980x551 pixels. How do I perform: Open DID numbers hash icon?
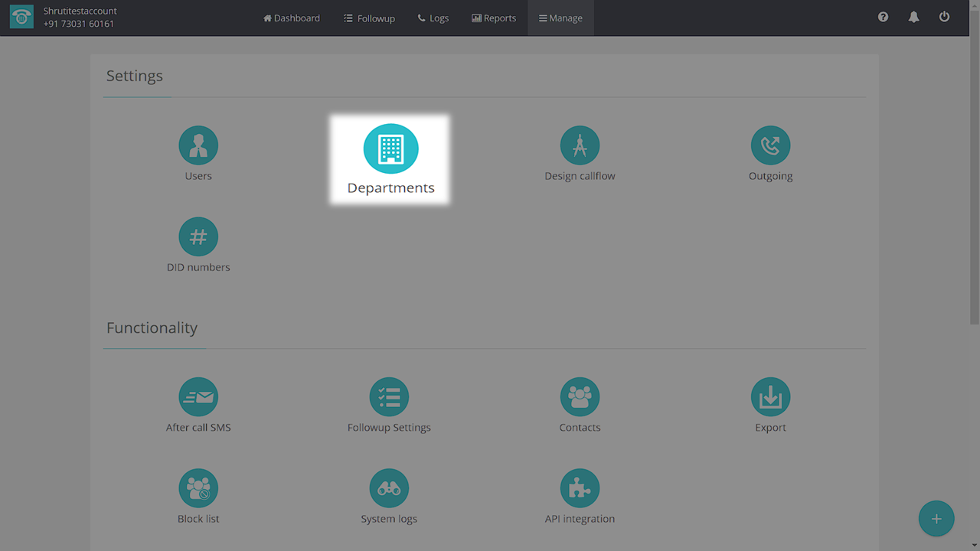pyautogui.click(x=198, y=237)
